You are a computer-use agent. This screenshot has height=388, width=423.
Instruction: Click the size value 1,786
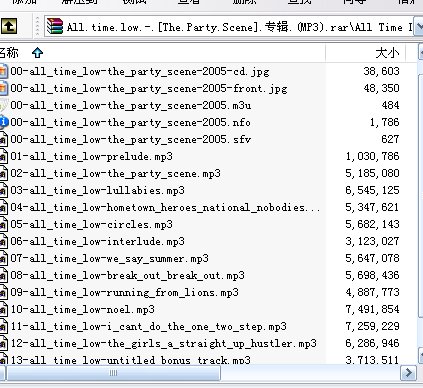pos(384,122)
